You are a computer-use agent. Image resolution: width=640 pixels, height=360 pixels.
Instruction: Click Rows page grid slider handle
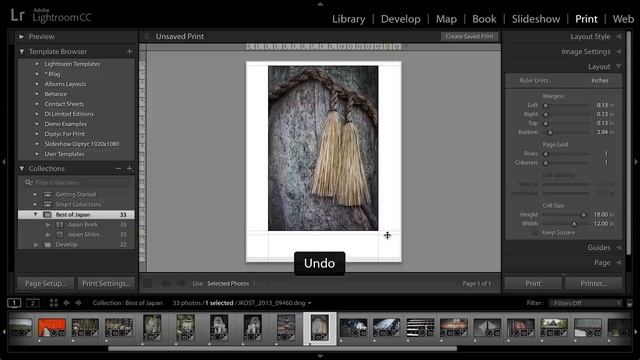[x=546, y=154]
